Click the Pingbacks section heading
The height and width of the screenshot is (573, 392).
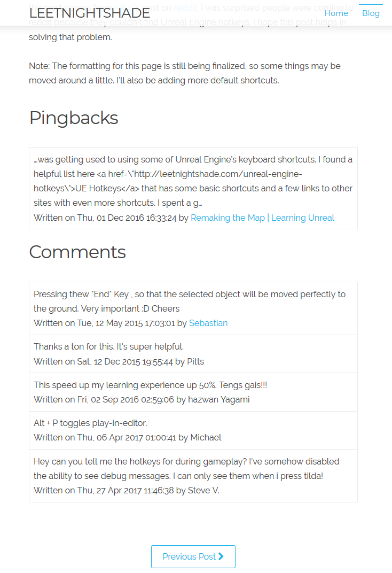tap(74, 118)
